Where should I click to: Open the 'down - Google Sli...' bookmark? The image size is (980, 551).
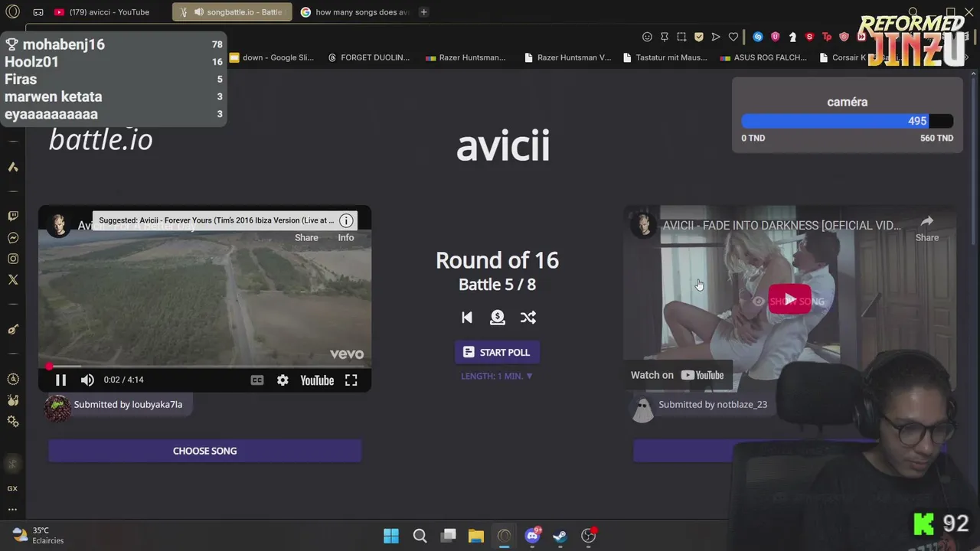[272, 57]
